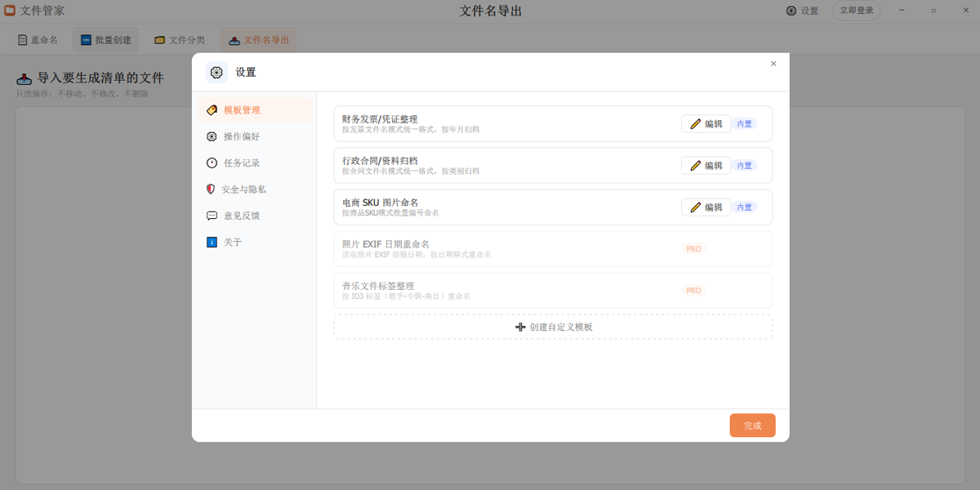
Task: Click the settings dialog header gear icon
Action: [x=216, y=73]
